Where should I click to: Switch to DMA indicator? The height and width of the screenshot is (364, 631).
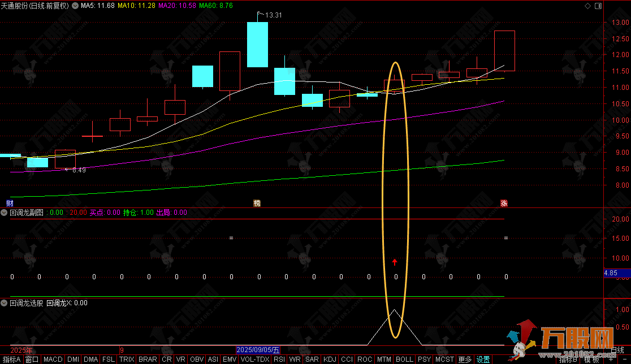point(91,359)
